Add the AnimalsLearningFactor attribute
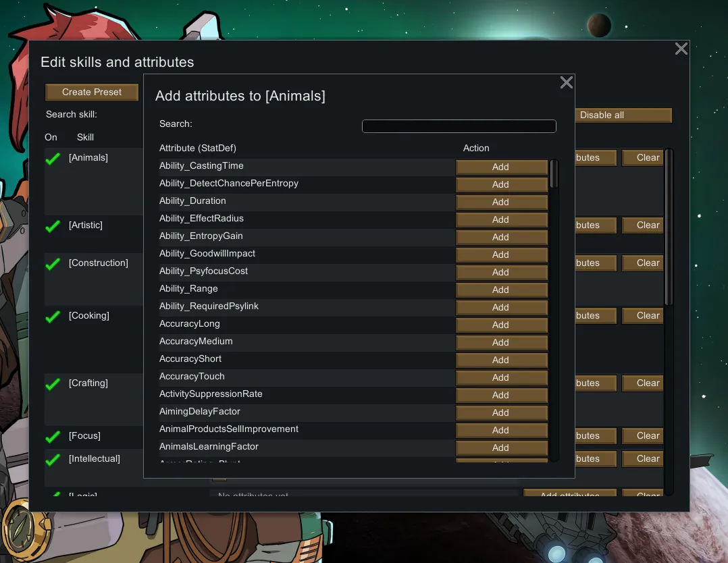728x563 pixels. [x=500, y=448]
